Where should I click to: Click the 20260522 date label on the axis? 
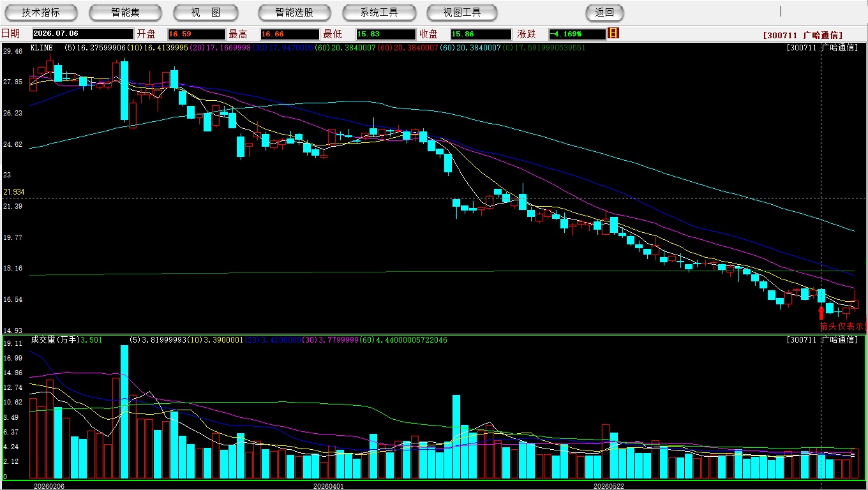coord(609,486)
